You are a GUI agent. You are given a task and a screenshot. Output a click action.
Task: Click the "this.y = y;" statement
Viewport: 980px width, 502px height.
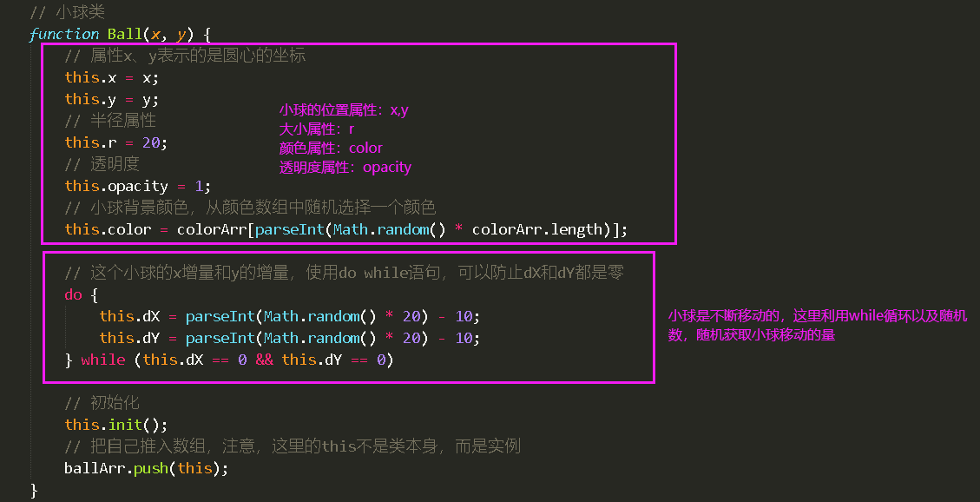(112, 99)
